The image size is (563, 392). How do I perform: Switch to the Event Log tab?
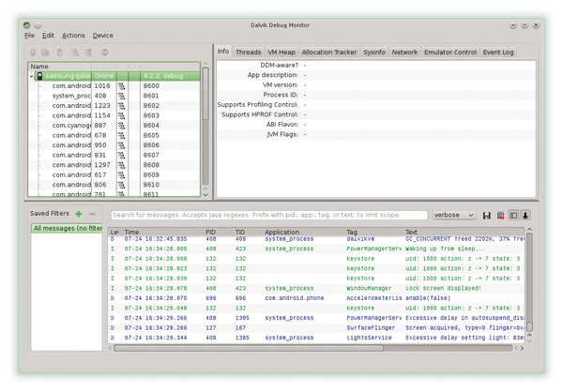point(498,53)
